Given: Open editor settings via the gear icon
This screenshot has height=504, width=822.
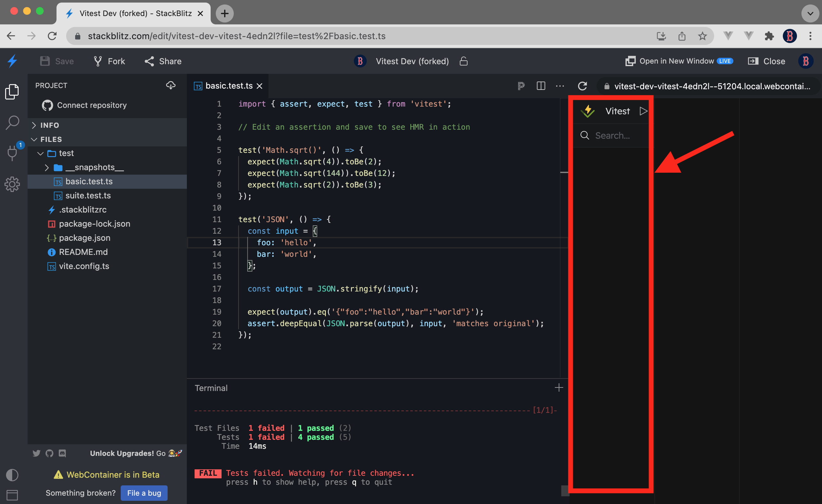Looking at the screenshot, I should pos(12,184).
